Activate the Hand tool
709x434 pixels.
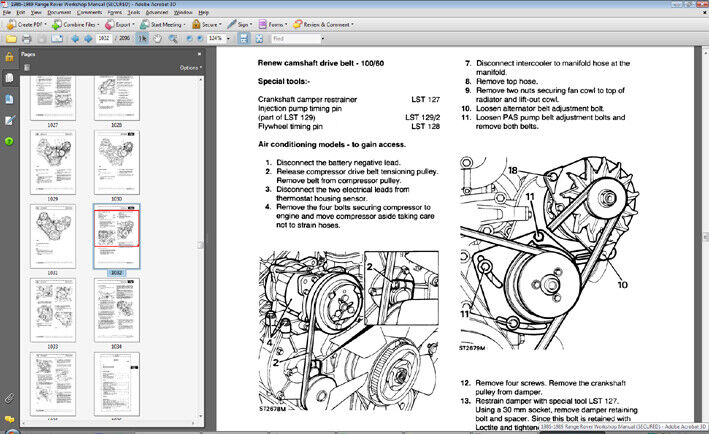(157, 39)
